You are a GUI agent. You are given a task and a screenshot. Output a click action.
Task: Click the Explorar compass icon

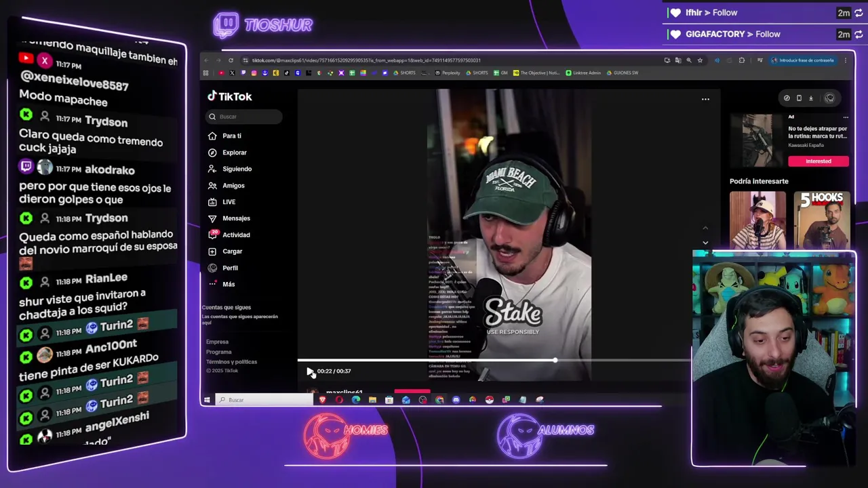[212, 152]
